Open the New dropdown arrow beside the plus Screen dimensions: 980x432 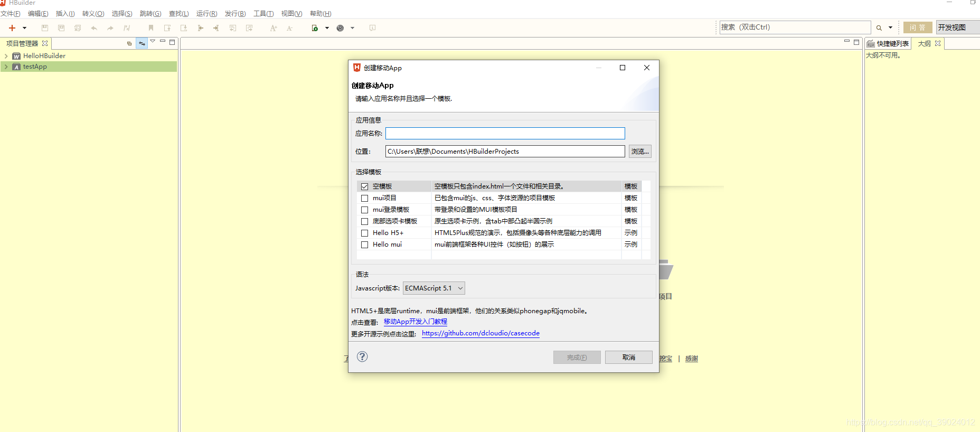coord(24,28)
